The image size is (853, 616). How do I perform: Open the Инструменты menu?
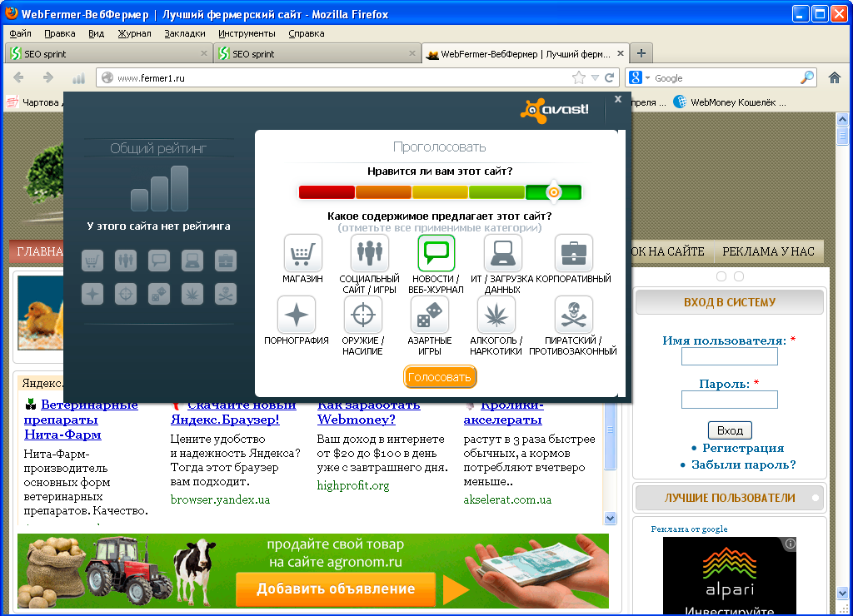[247, 33]
